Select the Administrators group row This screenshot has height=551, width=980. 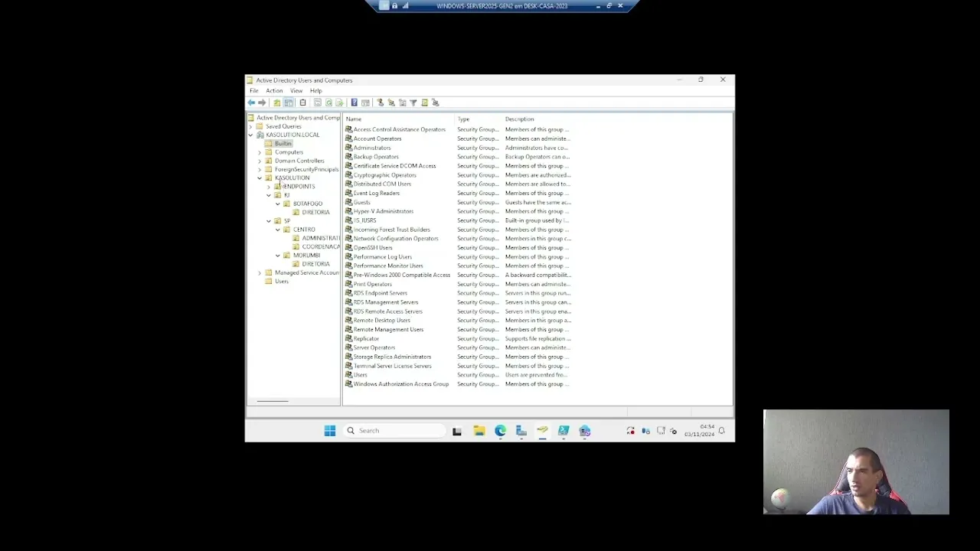point(372,148)
